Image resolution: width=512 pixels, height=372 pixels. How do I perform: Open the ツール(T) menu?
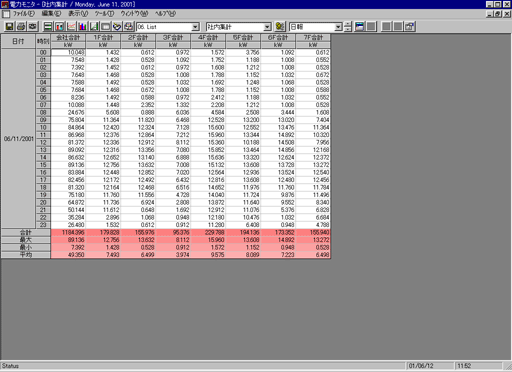click(x=104, y=14)
